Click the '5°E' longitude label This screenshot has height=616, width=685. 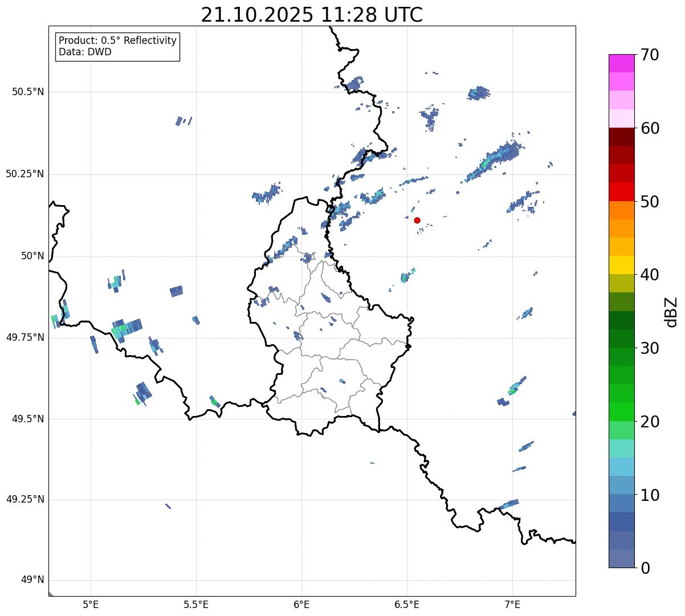[91, 605]
